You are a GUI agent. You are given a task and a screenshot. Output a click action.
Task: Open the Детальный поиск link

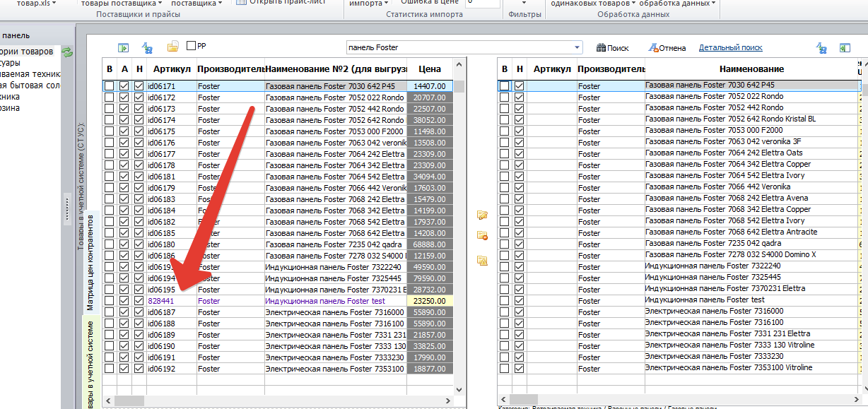[x=730, y=48]
